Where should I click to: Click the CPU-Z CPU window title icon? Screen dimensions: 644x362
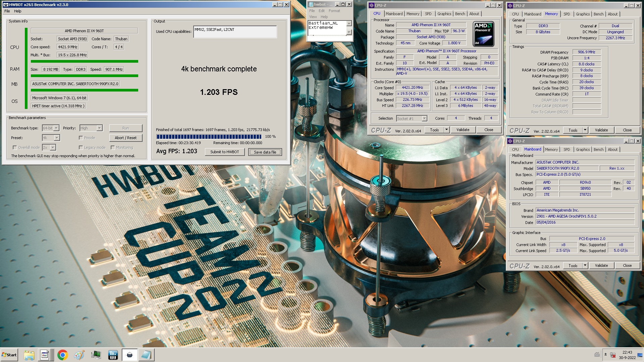click(372, 5)
